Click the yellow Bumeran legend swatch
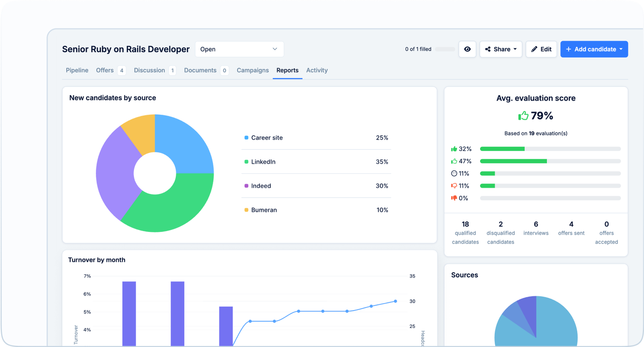The image size is (644, 347). [x=246, y=210]
